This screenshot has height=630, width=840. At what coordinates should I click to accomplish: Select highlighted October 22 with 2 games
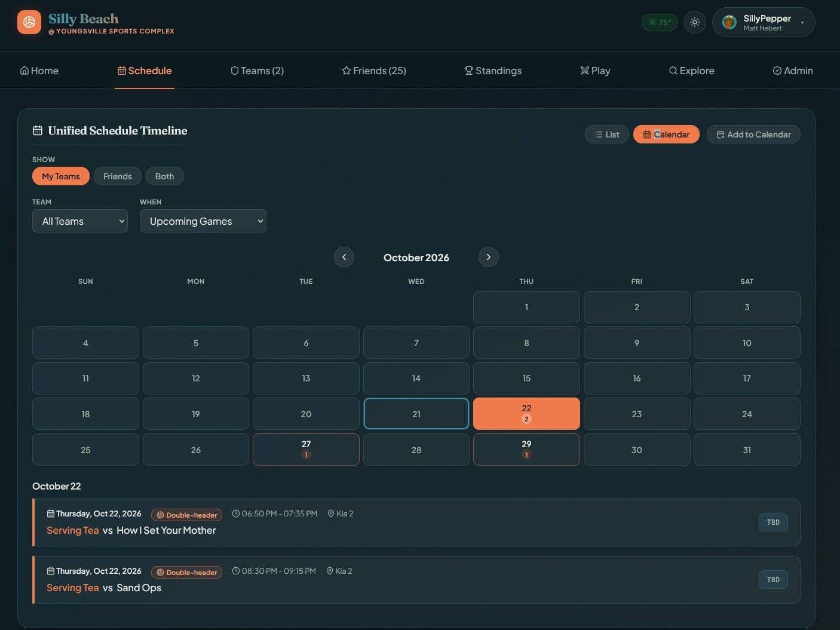(526, 414)
